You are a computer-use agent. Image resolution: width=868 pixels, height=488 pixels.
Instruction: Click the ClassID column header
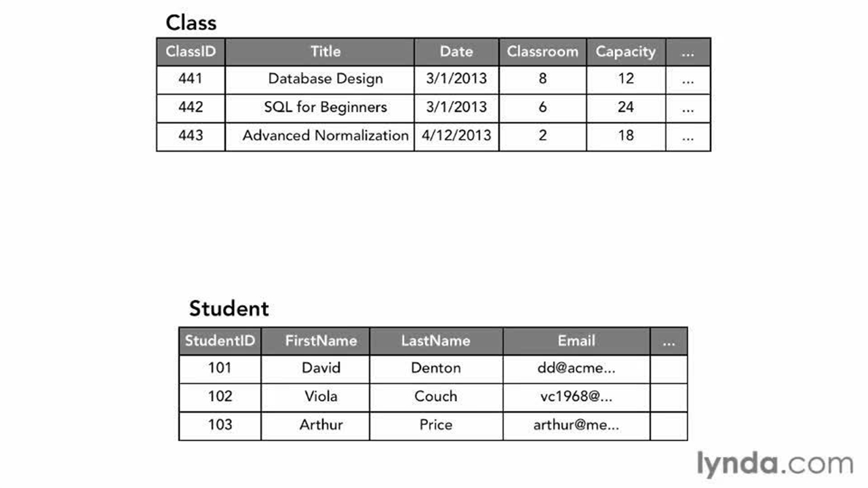[x=191, y=52]
